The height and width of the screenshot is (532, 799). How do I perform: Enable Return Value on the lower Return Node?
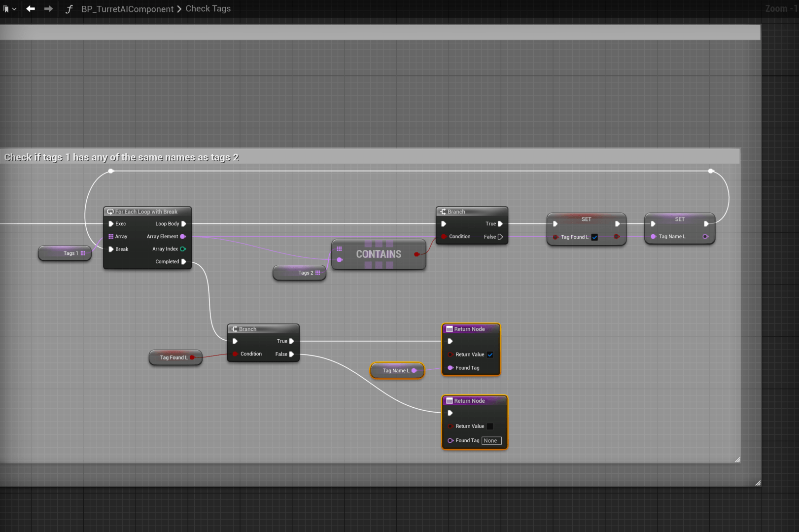490,426
